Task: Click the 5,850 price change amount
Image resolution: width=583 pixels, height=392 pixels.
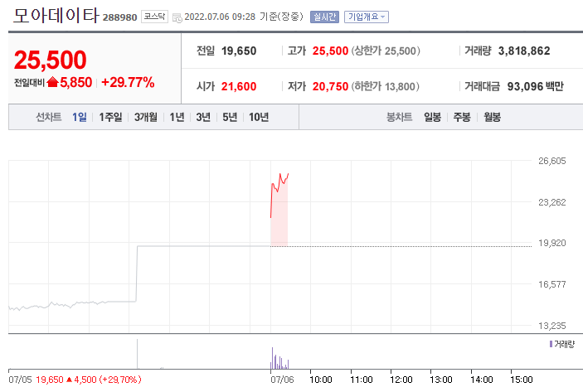Action: (x=75, y=82)
